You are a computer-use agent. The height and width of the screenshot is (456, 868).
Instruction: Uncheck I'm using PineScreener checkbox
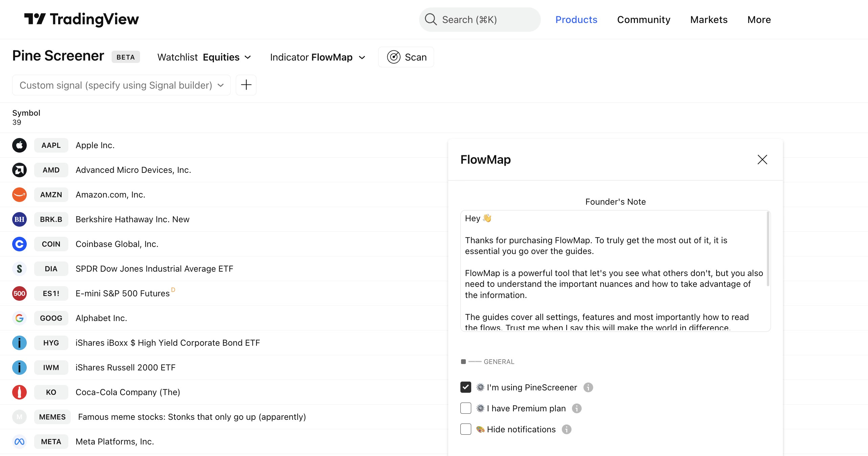coord(466,387)
